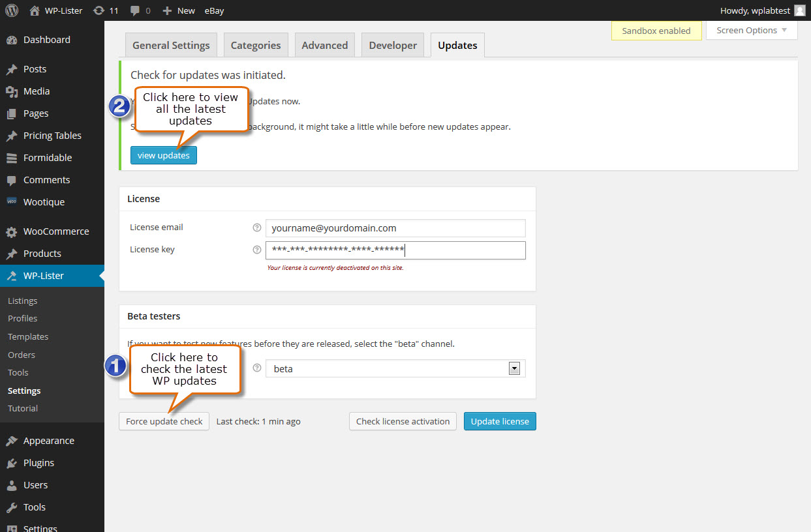Viewport: 811px width, 532px height.
Task: Click the license deactivated status message
Action: 335,267
